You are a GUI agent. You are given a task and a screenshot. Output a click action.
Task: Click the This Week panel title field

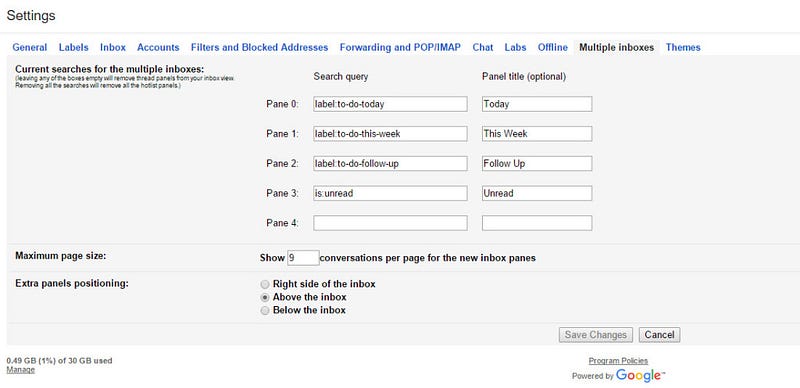[x=537, y=134]
